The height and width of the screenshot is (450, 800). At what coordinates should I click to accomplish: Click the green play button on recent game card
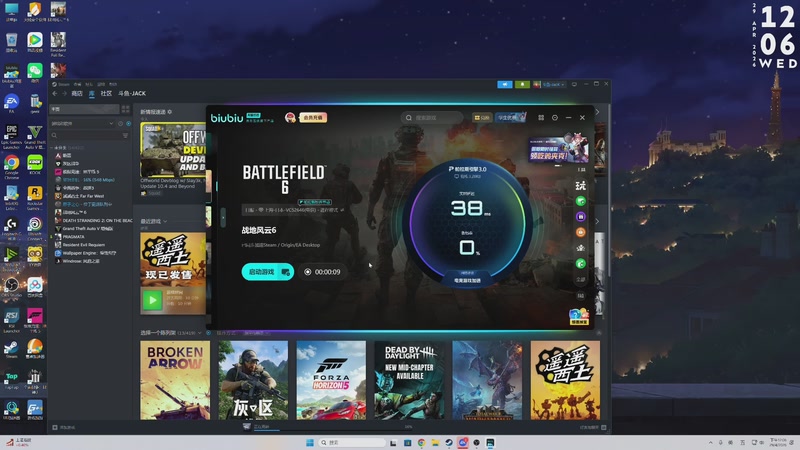click(152, 300)
